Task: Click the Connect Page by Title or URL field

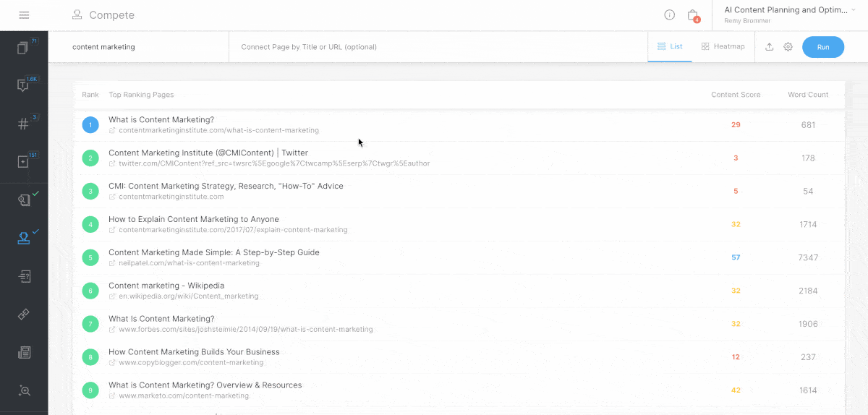Action: pos(438,47)
